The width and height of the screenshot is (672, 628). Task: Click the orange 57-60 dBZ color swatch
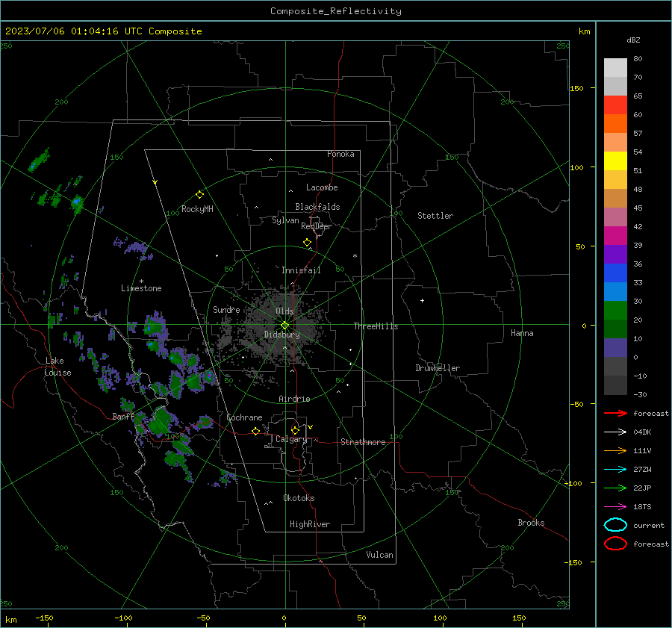click(615, 124)
